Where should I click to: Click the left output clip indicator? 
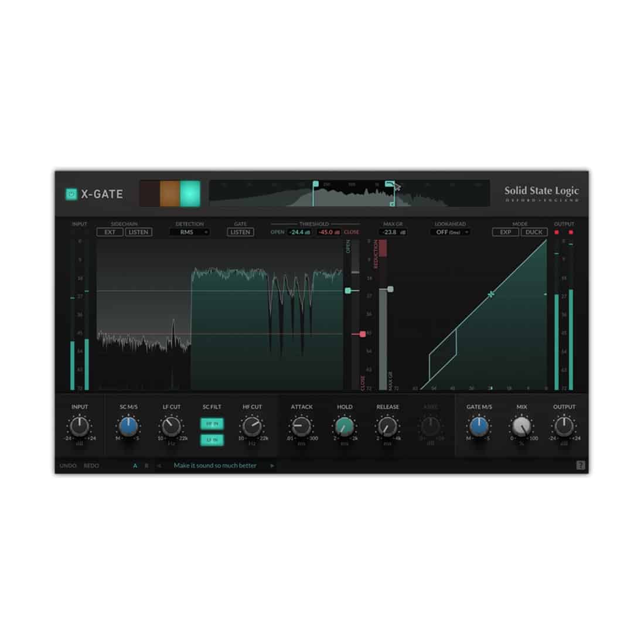tap(557, 233)
